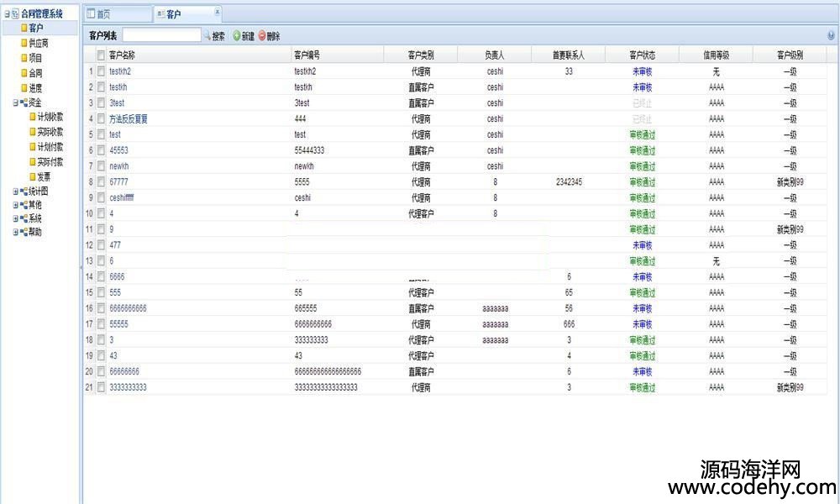This screenshot has height=504, width=840.
Task: Select cell 2342345 in 首要联系人 column
Action: click(569, 182)
